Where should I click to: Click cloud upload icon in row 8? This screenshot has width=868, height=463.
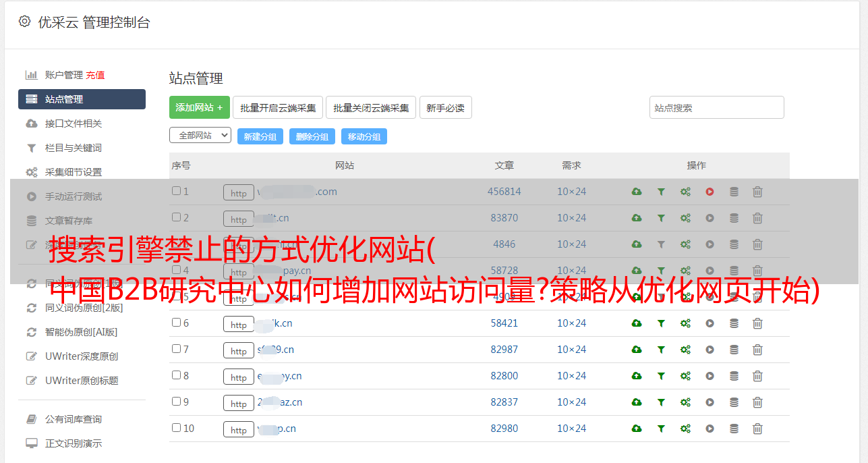[637, 376]
